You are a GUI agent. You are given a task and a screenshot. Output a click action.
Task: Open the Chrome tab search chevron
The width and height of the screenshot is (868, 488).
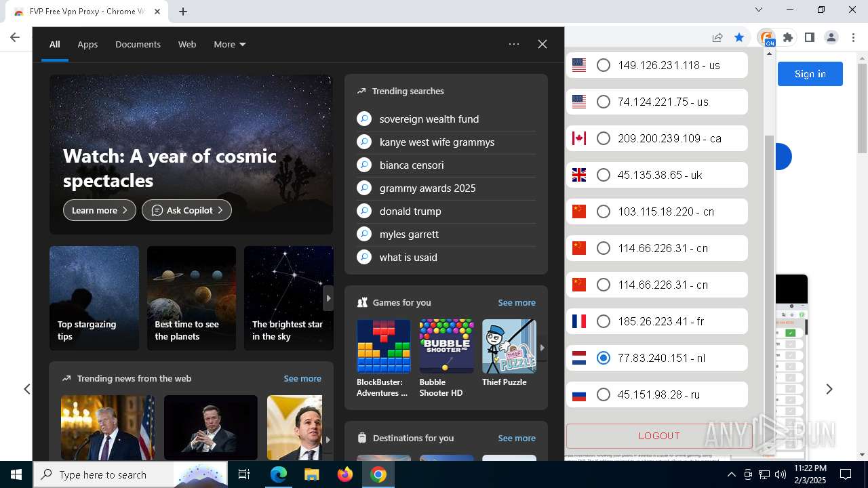click(759, 9)
